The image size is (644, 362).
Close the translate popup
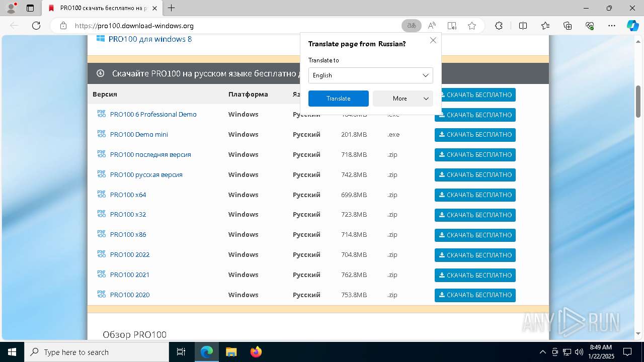point(433,40)
